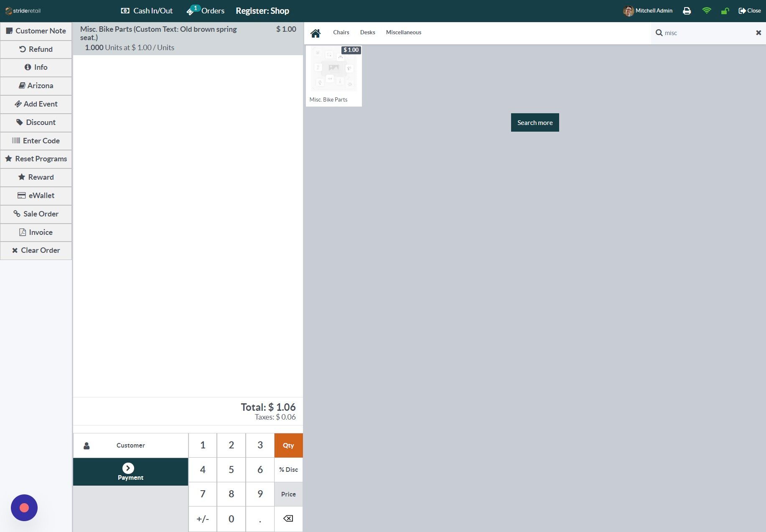Tap the +/- sign key

click(x=203, y=519)
